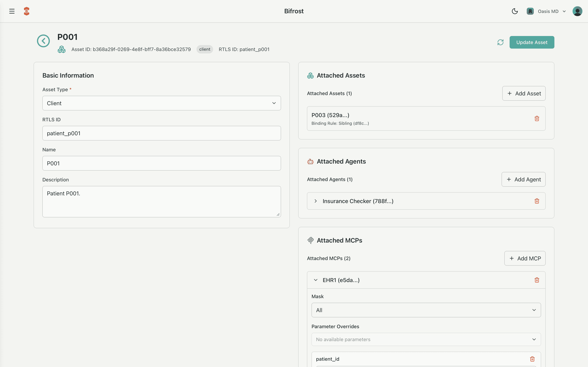The height and width of the screenshot is (367, 588).
Task: Toggle dark mode with the moon icon
Action: [515, 11]
